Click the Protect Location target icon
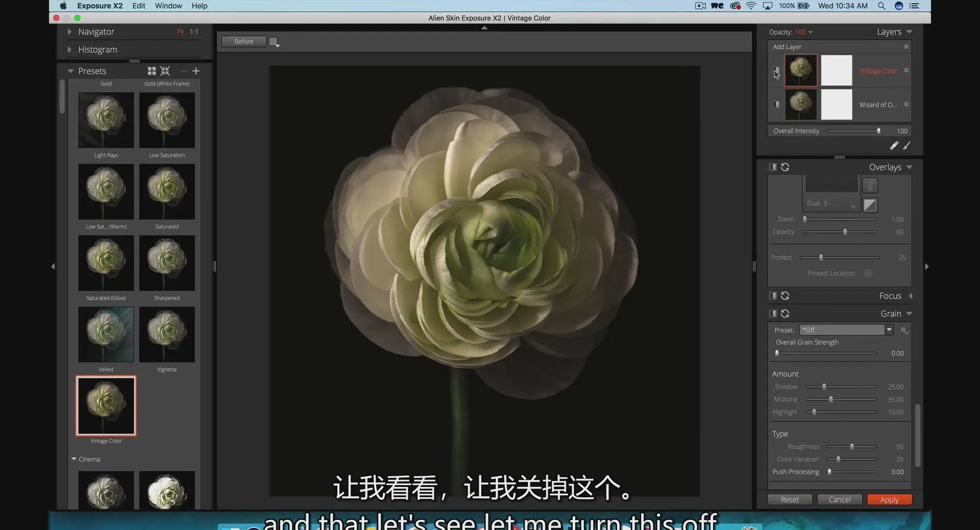 (x=868, y=273)
